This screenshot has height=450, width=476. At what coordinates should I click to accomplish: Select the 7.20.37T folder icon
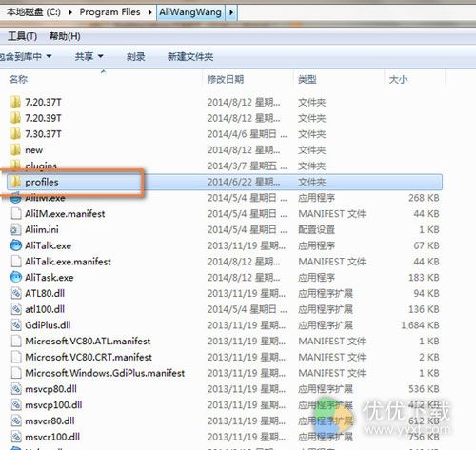pos(15,102)
